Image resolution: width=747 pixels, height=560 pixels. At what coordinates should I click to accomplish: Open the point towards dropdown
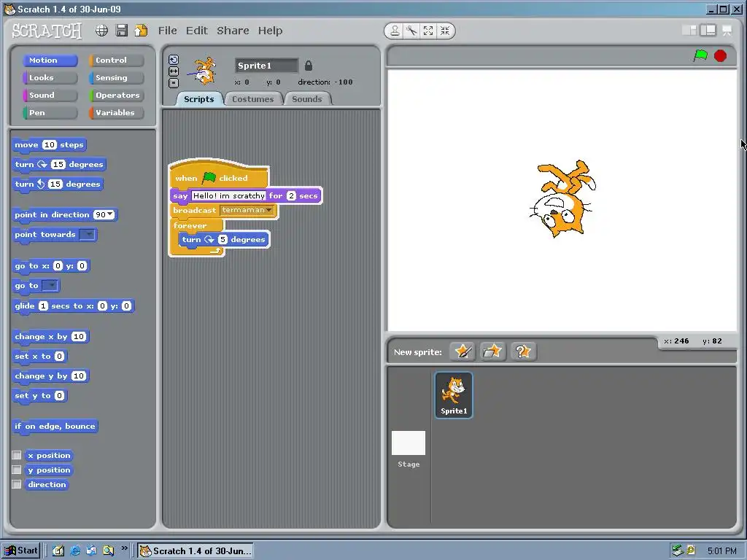tap(88, 234)
